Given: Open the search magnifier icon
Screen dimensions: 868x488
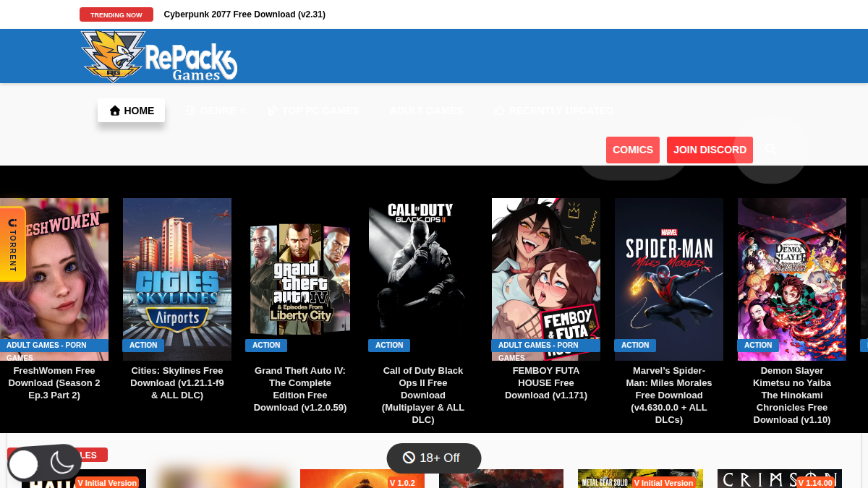Looking at the screenshot, I should click(770, 150).
